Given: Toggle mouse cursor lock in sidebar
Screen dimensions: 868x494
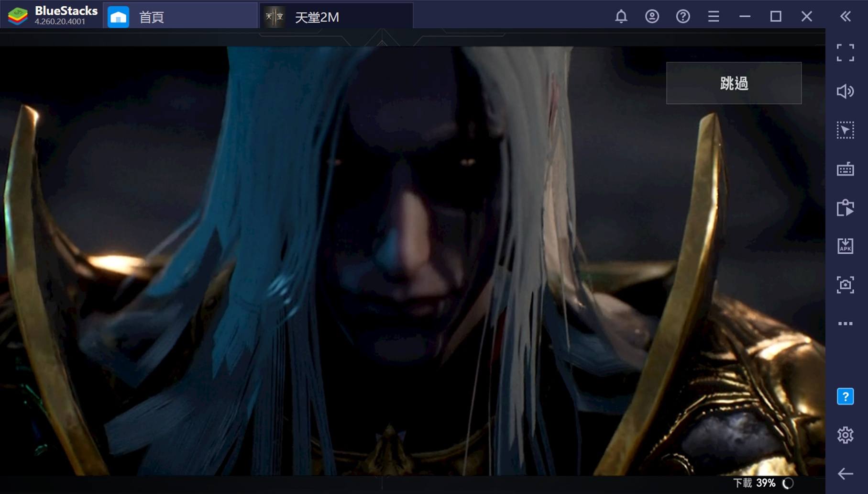Looking at the screenshot, I should point(846,130).
